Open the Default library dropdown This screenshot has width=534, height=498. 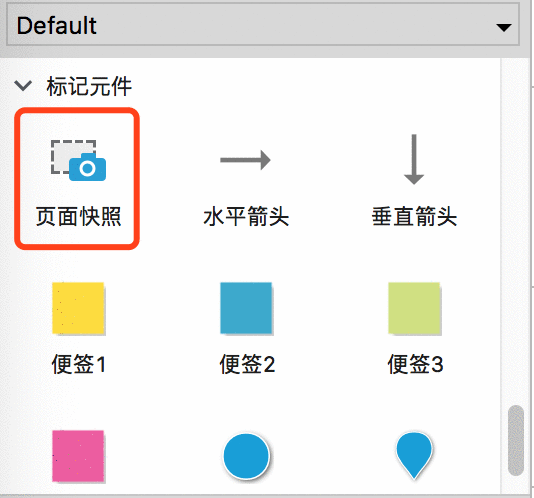pos(263,26)
